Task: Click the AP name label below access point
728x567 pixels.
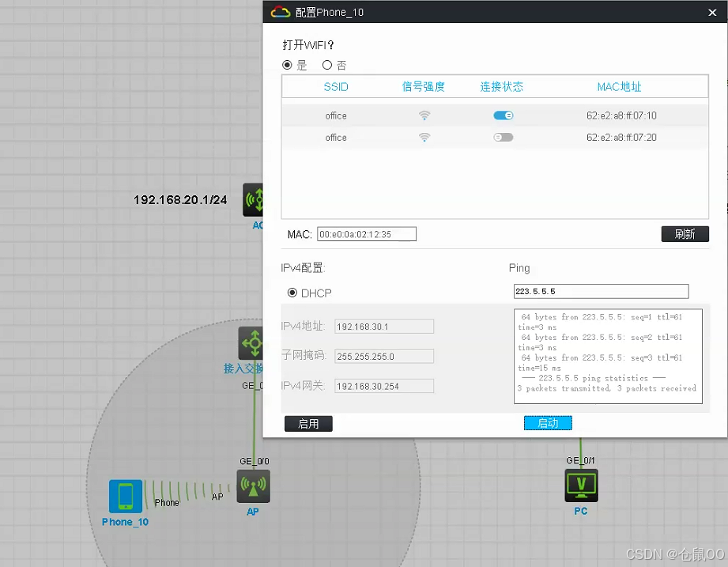Action: pos(253,512)
